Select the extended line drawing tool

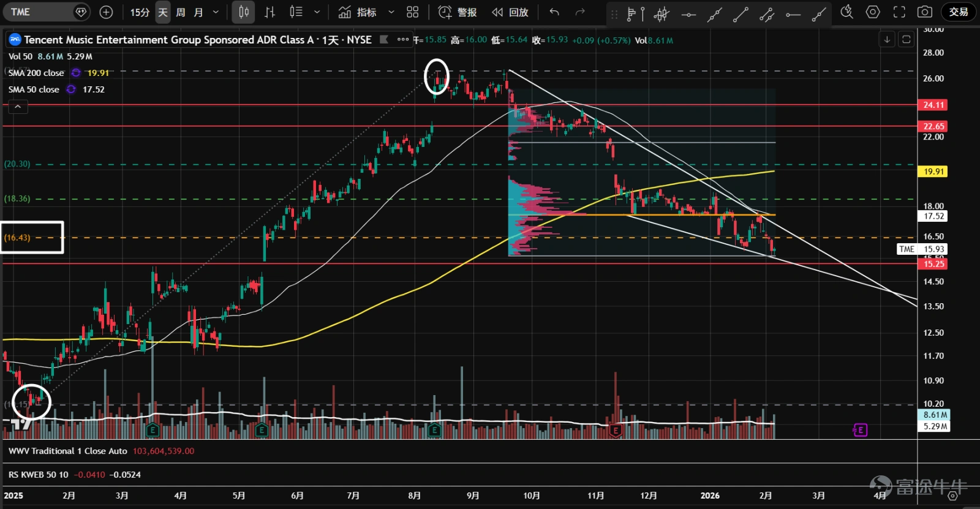715,13
